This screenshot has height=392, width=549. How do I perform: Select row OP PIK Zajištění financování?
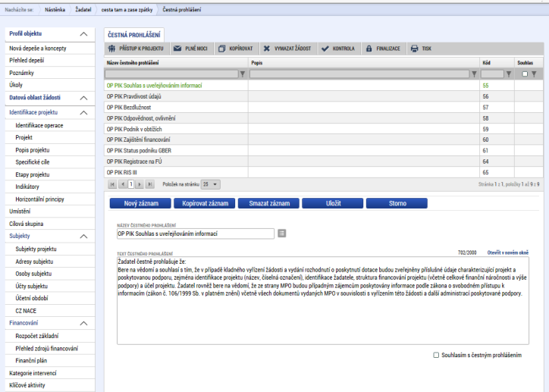(324, 140)
